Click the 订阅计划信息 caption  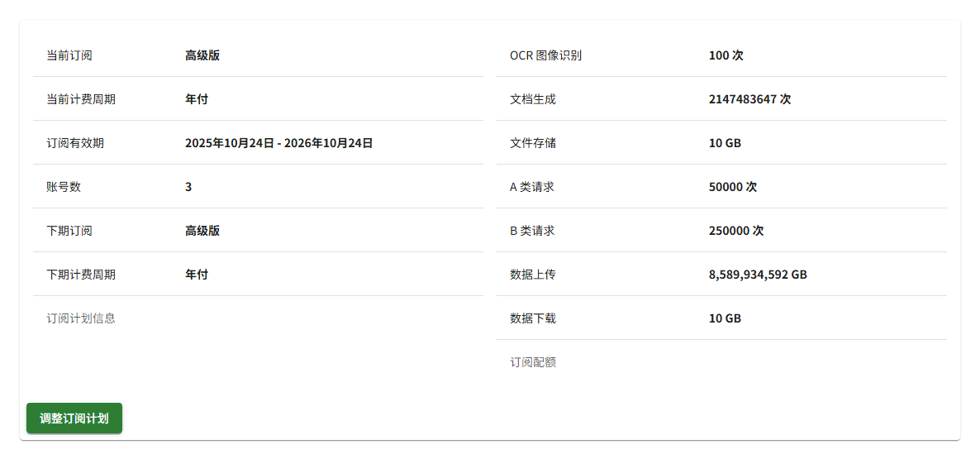[x=81, y=318]
